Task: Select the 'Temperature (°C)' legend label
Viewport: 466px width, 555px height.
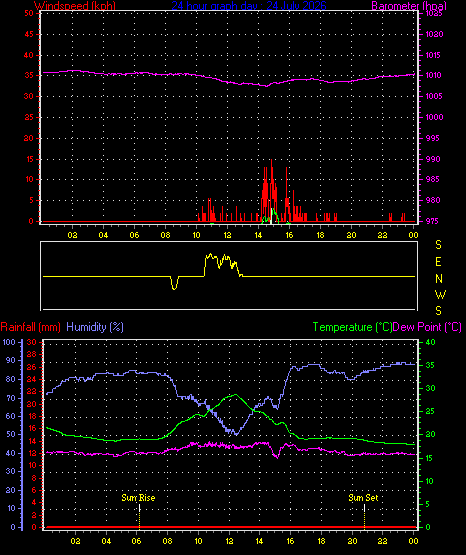Action: point(352,327)
